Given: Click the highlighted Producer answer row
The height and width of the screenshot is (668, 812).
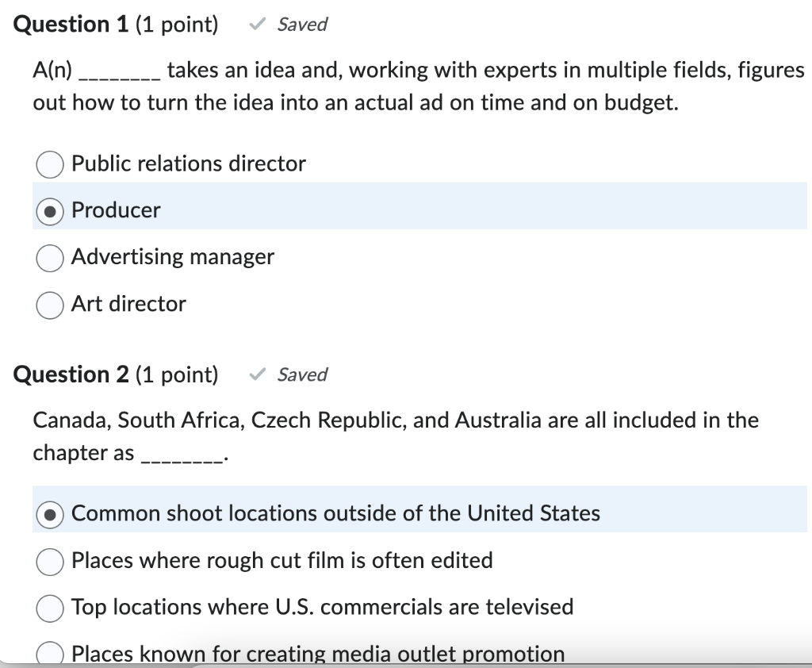Looking at the screenshot, I should tap(317, 206).
